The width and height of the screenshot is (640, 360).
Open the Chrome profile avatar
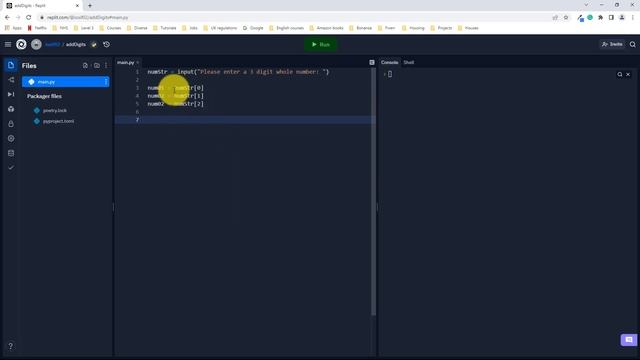point(622,18)
